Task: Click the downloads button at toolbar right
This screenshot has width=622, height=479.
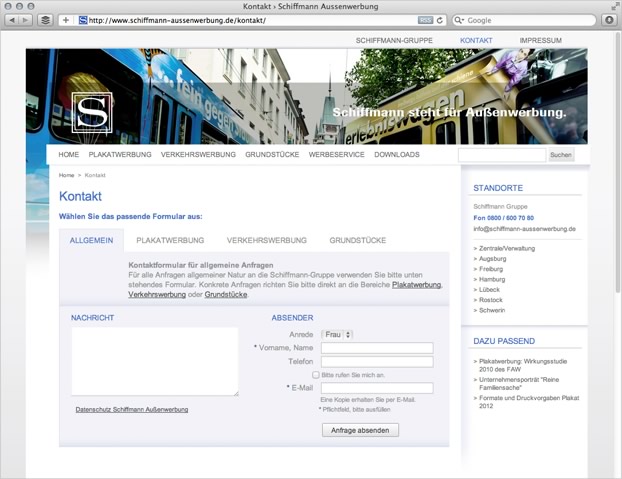Action: (609, 20)
